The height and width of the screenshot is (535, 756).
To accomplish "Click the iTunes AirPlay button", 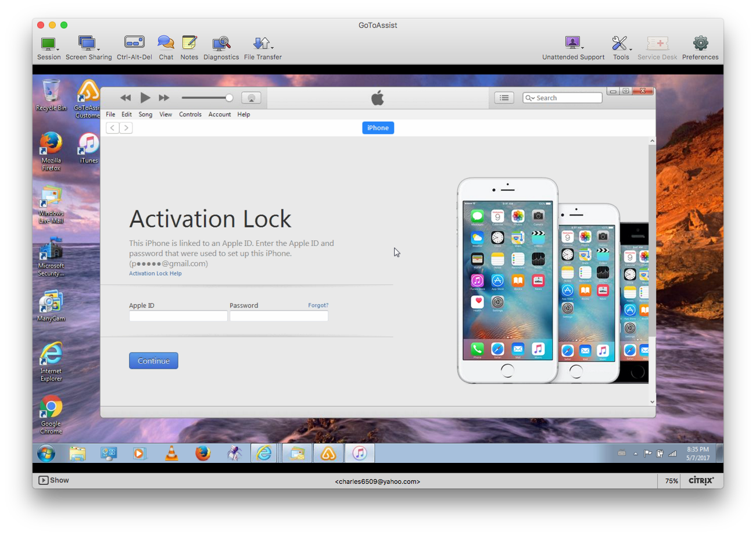I will tap(251, 98).
